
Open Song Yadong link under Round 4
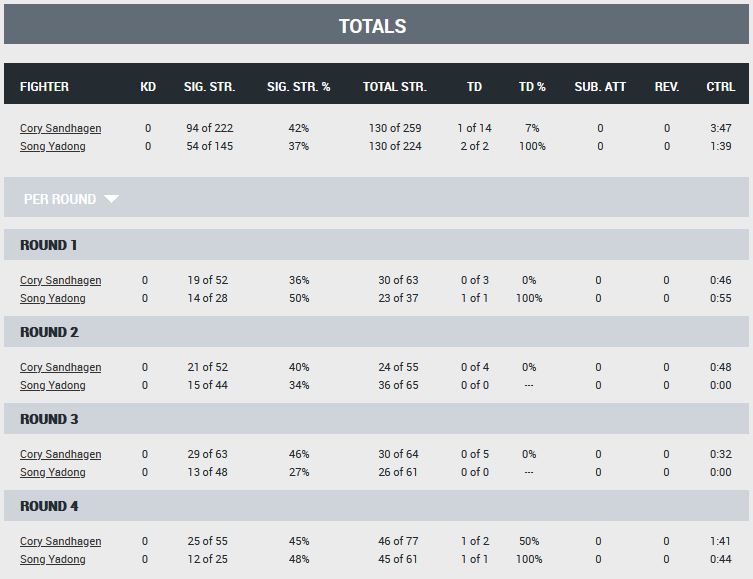pos(53,559)
